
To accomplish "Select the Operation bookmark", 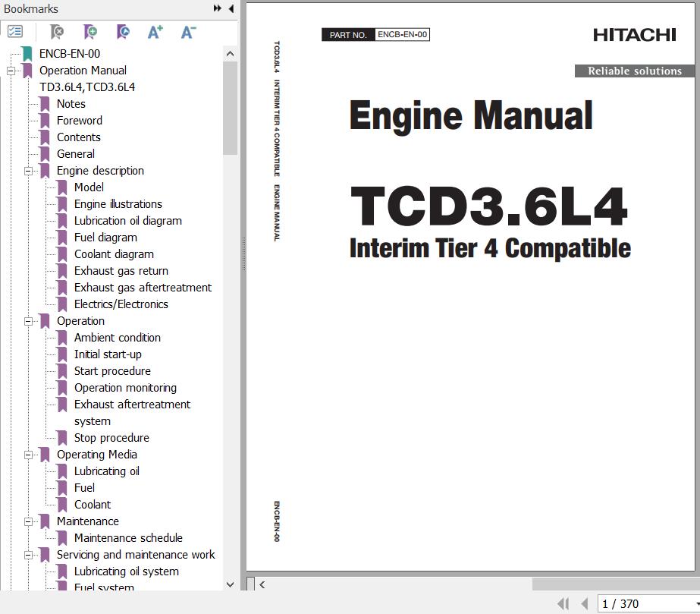I will tap(81, 321).
